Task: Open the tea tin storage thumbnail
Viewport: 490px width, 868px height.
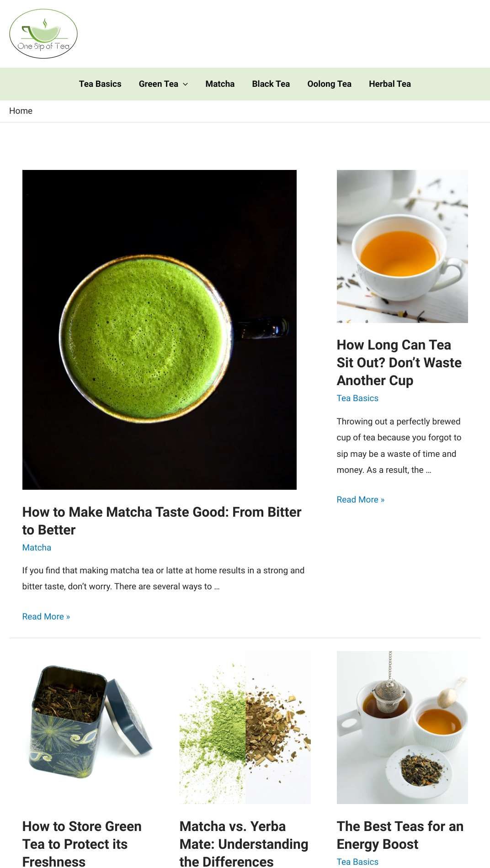Action: 88,727
